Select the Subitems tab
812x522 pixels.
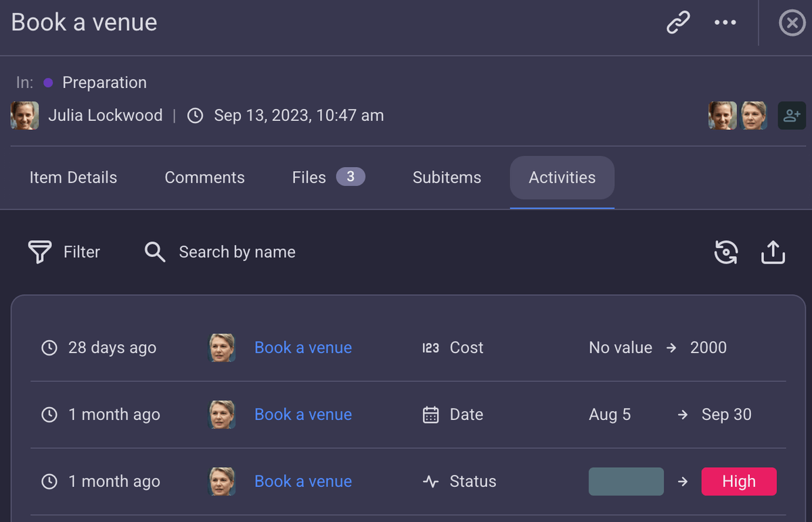[x=447, y=177]
